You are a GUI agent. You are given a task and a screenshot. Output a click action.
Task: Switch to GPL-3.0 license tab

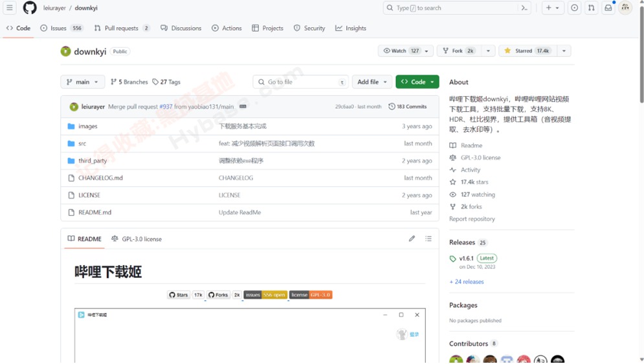pyautogui.click(x=137, y=239)
